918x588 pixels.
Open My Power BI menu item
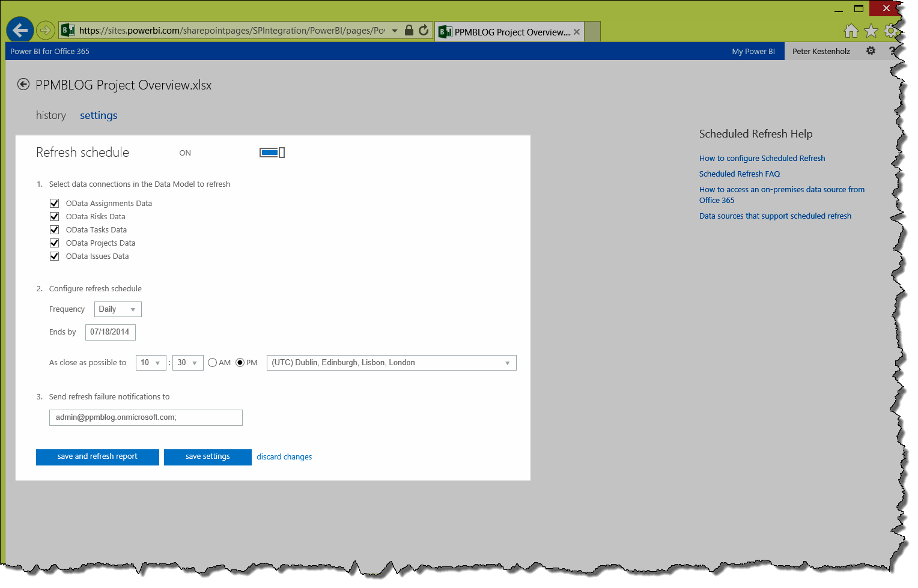[753, 51]
